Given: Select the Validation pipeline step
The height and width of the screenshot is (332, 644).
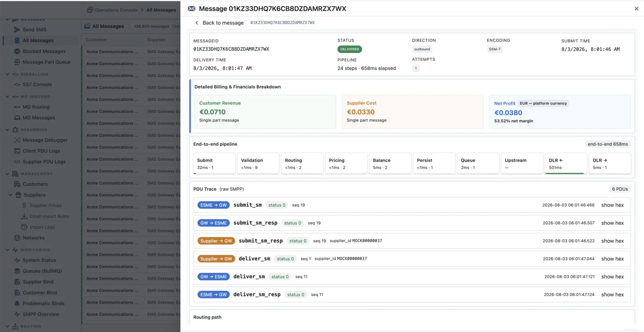Looking at the screenshot, I should pos(258,163).
